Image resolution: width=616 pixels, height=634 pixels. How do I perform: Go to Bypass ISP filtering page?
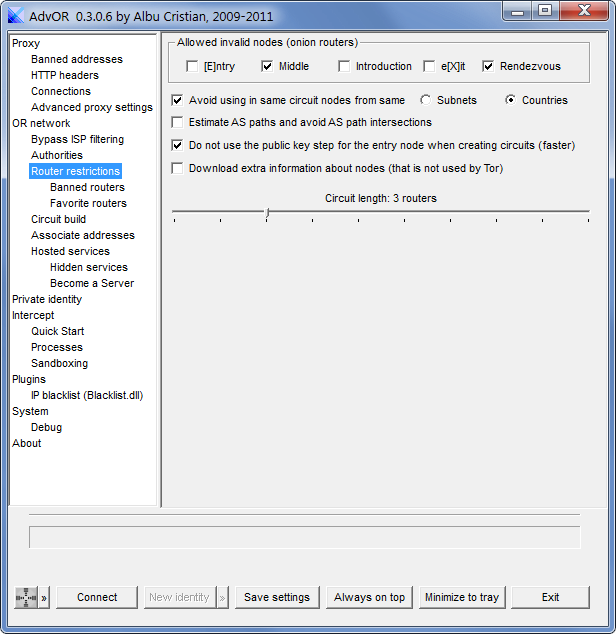pyautogui.click(x=78, y=139)
